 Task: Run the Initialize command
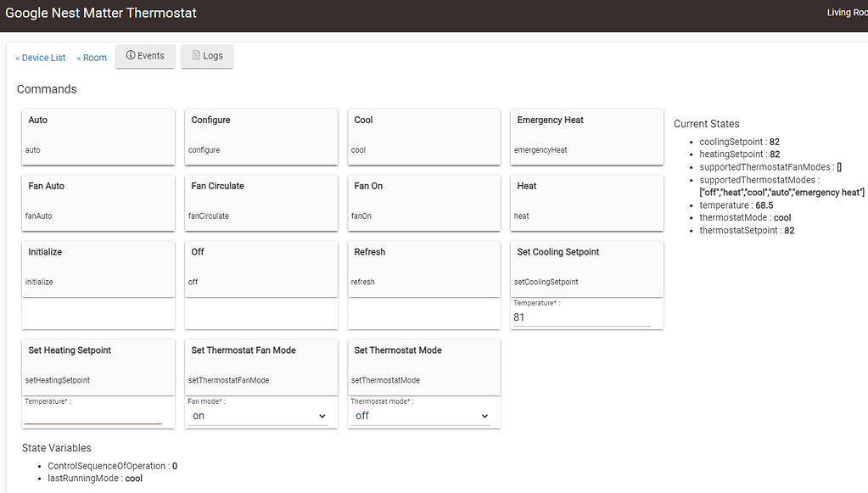[x=98, y=268]
